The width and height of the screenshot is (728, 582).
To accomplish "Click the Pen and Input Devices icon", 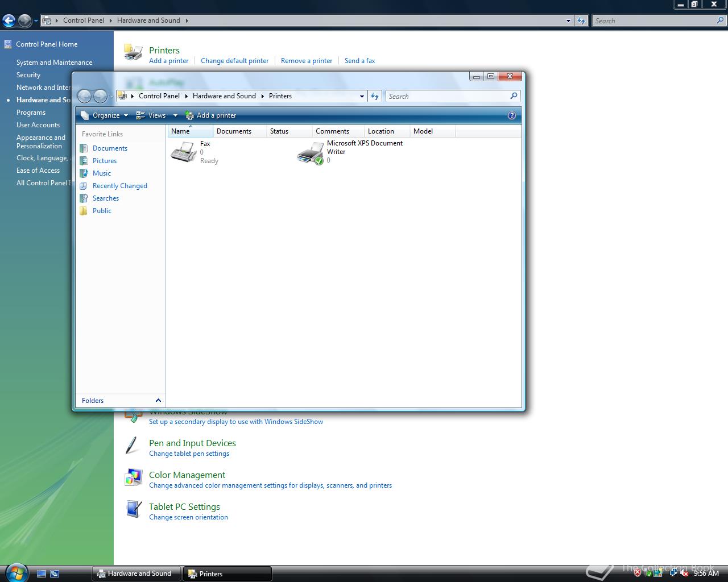I will (132, 446).
